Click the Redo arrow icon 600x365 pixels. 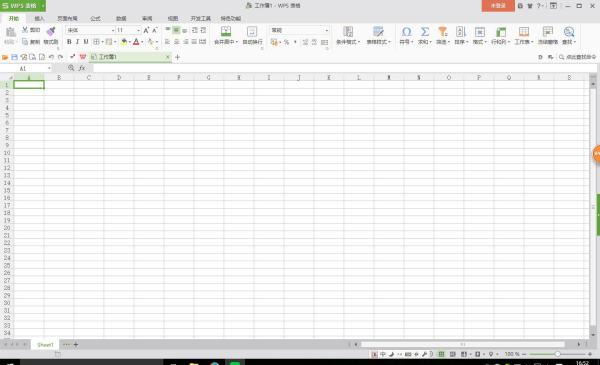pyautogui.click(x=60, y=57)
